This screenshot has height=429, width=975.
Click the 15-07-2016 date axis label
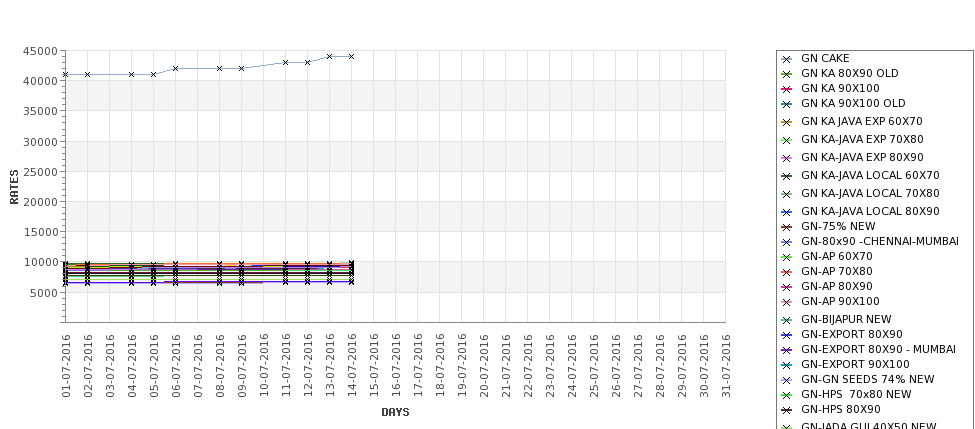coord(374,366)
